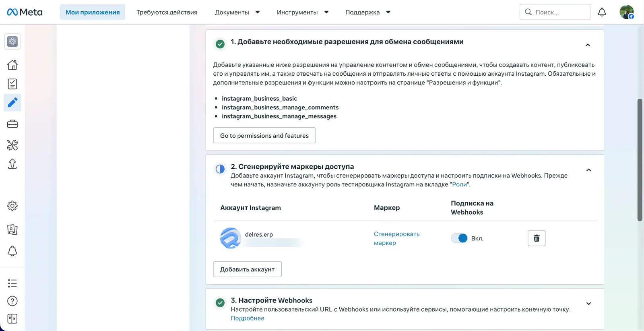Open the app icon in the sidebar
Viewport: 644px width, 331px height.
[12, 41]
